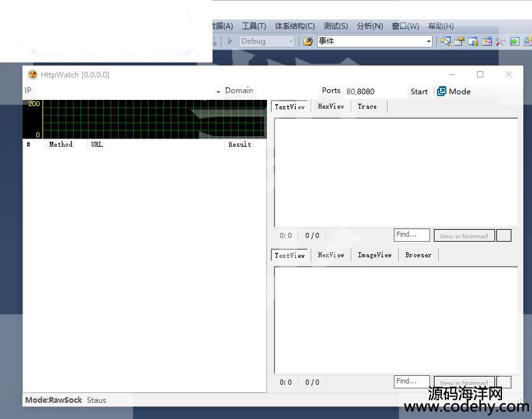This screenshot has height=419, width=532.
Task: Open the ImageView tab in lower pane
Action: 374,255
